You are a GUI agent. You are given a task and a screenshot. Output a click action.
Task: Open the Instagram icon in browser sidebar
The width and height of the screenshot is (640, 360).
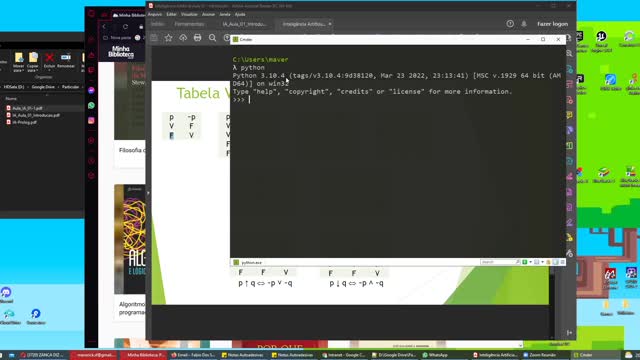coord(91,120)
